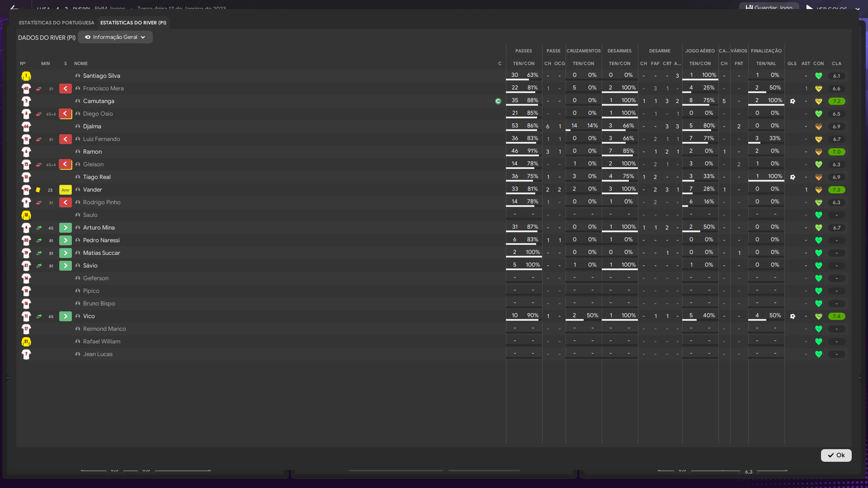The height and width of the screenshot is (488, 868).
Task: Switch to Estatísticas do Portuguesa tab
Action: 57,23
